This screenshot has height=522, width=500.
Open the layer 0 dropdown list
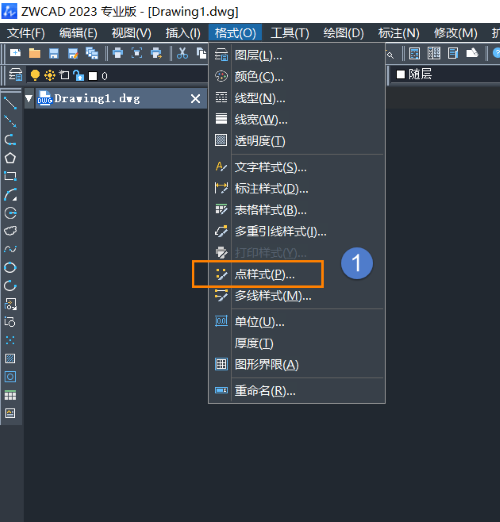pyautogui.click(x=118, y=76)
